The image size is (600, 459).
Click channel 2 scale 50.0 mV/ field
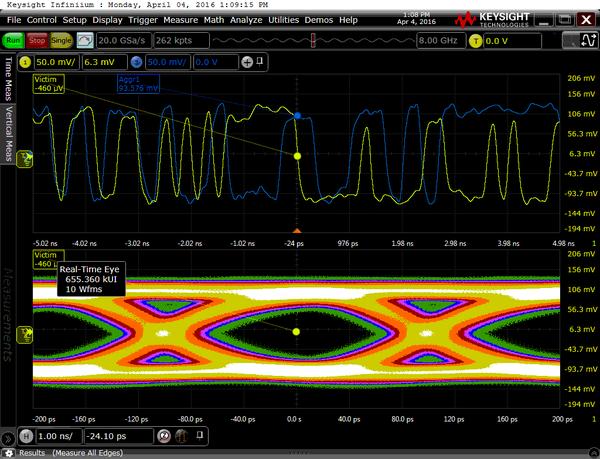pos(168,62)
